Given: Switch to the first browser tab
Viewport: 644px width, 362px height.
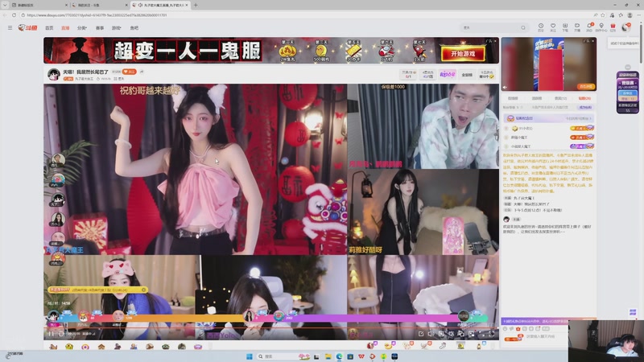Looking at the screenshot, I should coord(38,5).
